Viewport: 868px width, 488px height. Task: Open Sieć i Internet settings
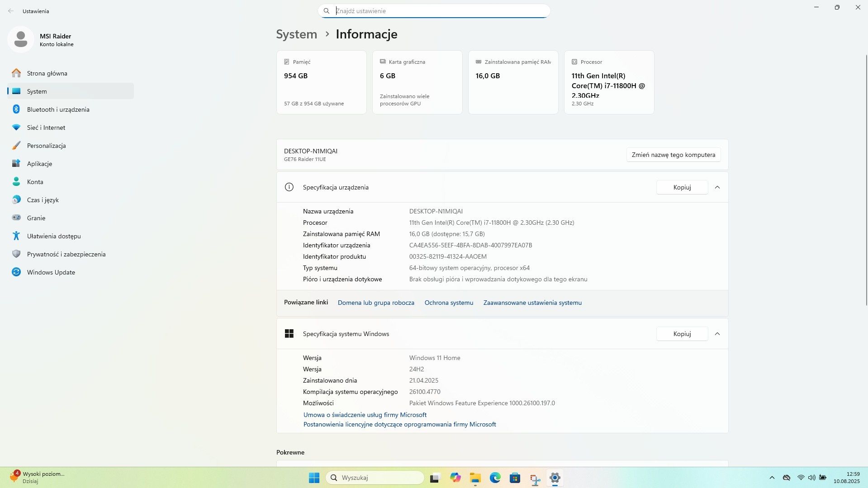click(71, 128)
